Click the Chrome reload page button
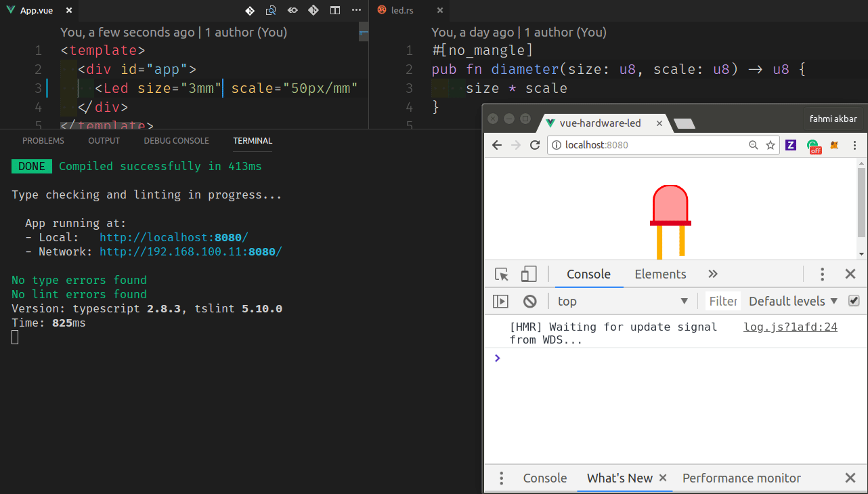 (535, 145)
